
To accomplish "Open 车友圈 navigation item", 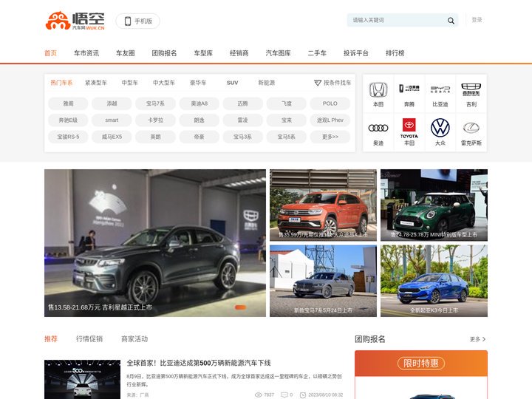I will click(x=125, y=53).
